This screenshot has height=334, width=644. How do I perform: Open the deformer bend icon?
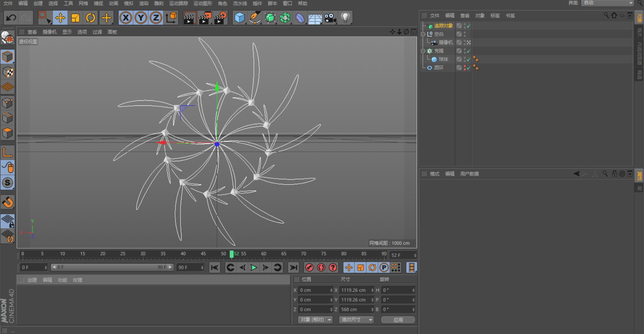[x=300, y=17]
